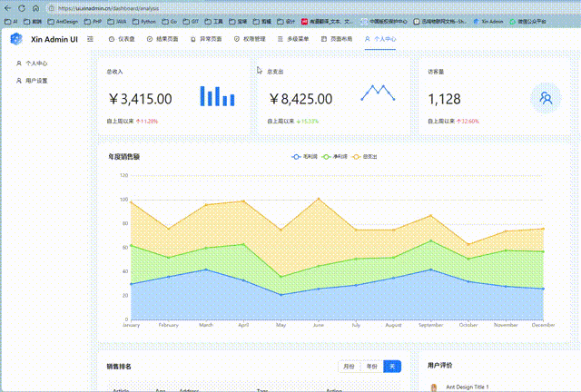This screenshot has height=392, width=581.
Task: Open 个人中心 in the left sidebar
Action: 32,64
